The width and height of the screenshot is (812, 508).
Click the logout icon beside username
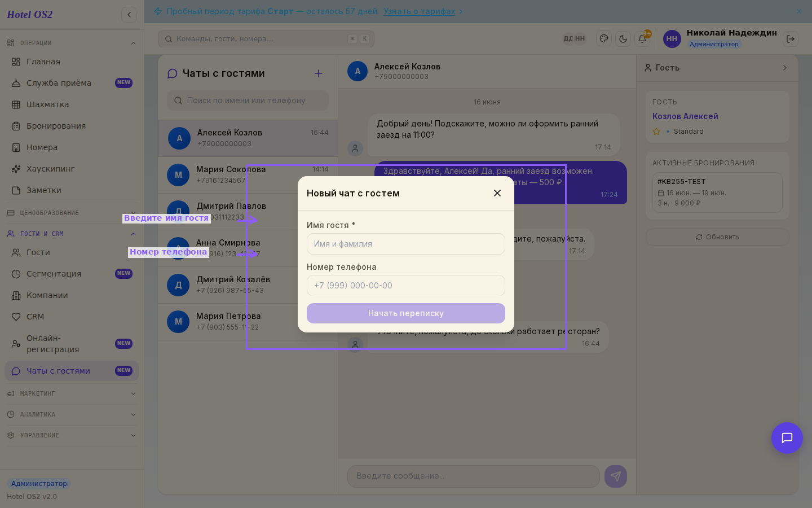click(791, 39)
